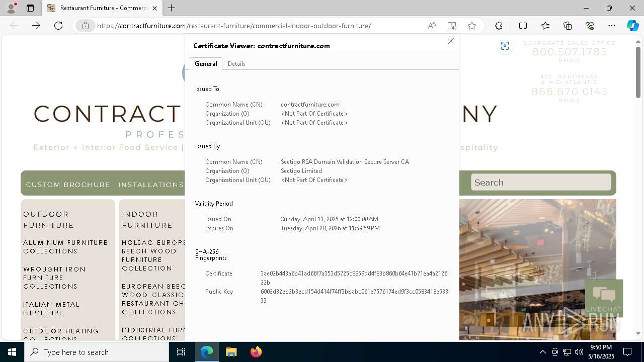Click scrollbar down arrow
Screen dimensions: 644x362
click(638, 333)
